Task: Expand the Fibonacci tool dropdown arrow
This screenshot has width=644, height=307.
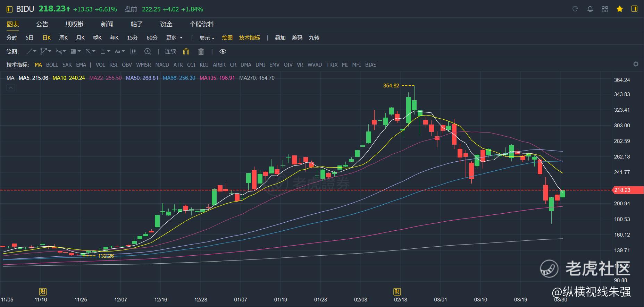Action: point(79,51)
